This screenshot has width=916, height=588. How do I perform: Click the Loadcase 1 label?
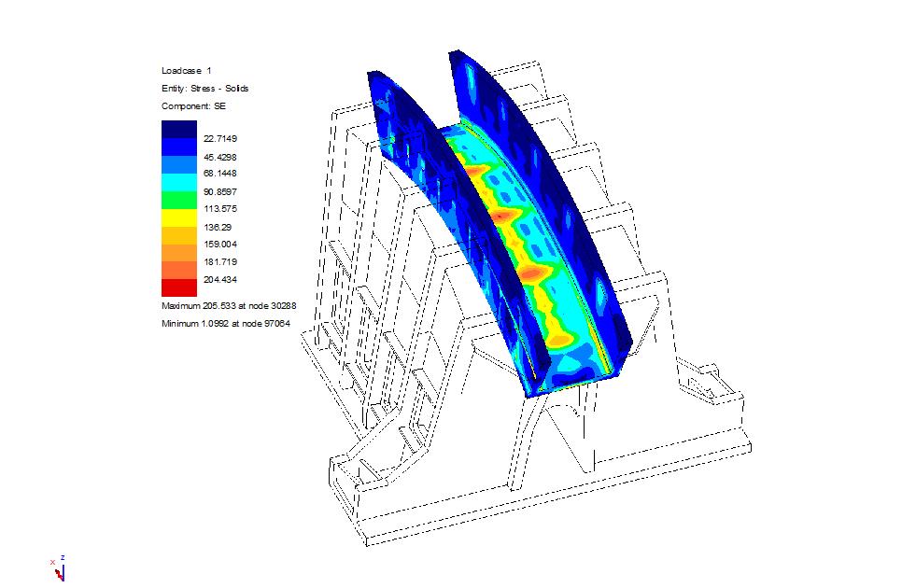pyautogui.click(x=187, y=71)
